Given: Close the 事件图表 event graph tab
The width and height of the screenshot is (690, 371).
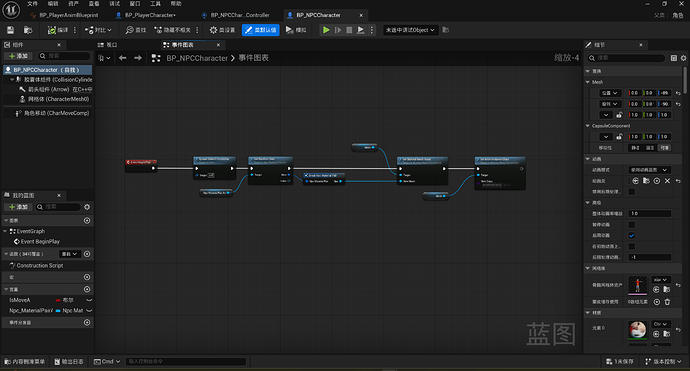Looking at the screenshot, I should tap(218, 45).
